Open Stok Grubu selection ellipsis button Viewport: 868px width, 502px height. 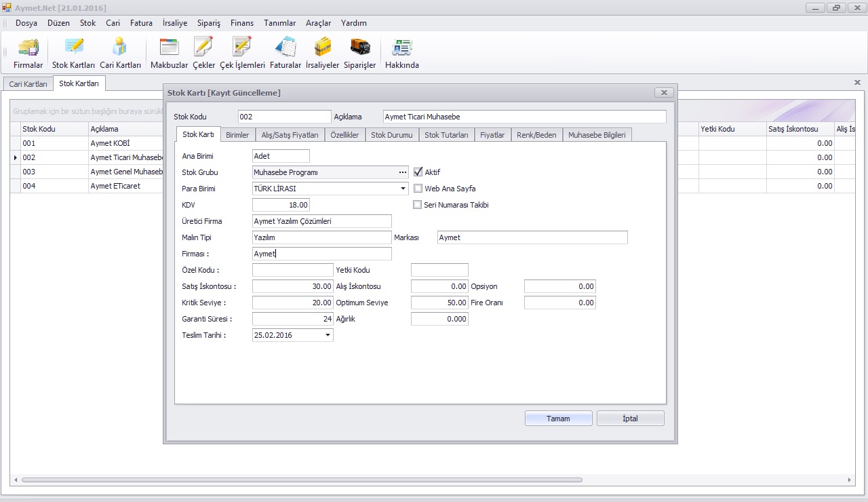point(403,172)
